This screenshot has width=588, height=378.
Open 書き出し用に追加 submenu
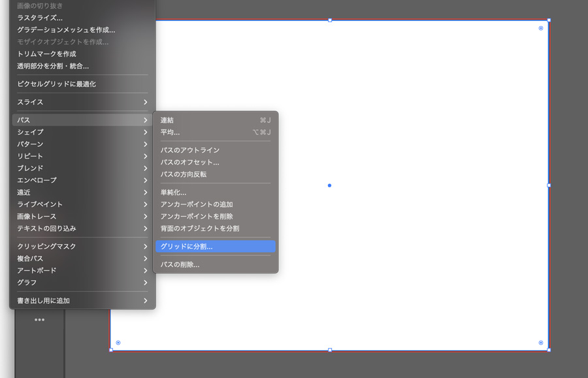(x=82, y=300)
